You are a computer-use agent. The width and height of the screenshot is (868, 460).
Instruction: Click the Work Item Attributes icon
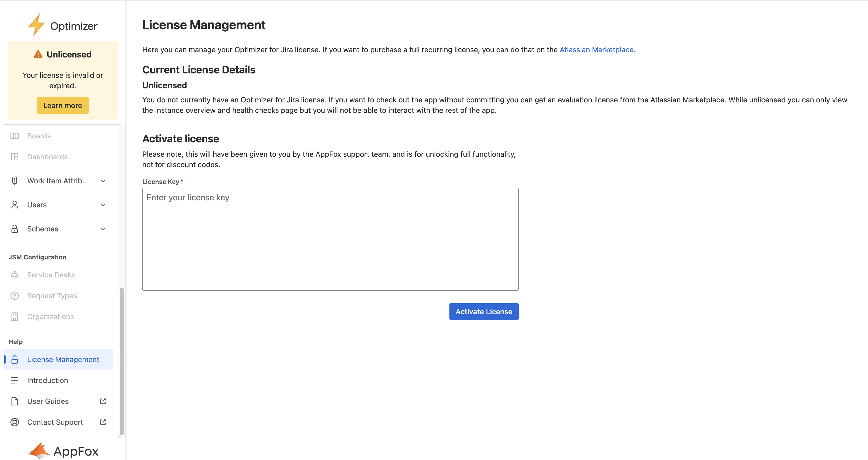click(14, 180)
